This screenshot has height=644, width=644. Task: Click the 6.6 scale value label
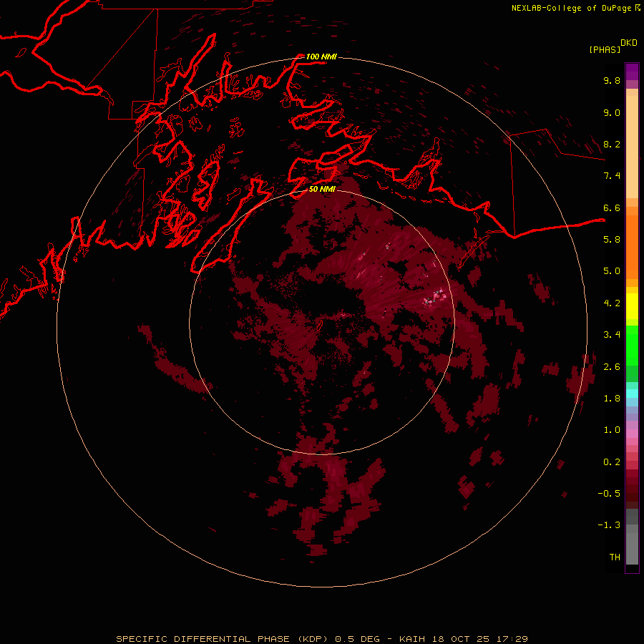point(612,208)
